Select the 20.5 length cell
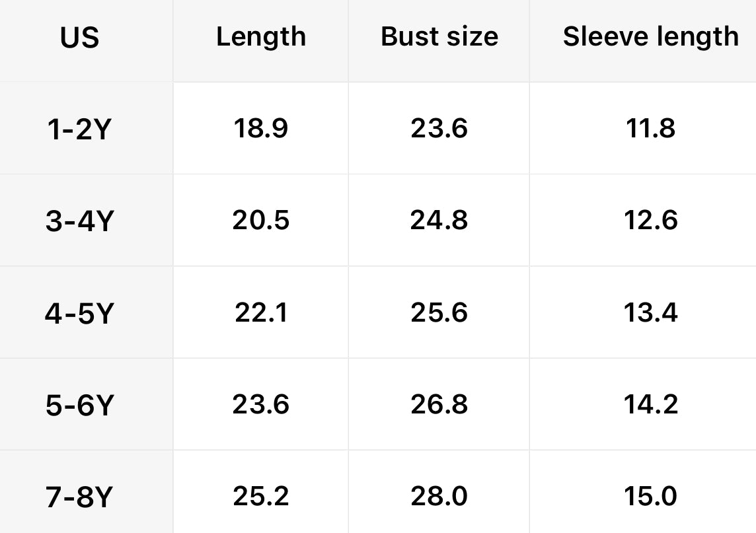Viewport: 756px width, 533px height. [261, 220]
